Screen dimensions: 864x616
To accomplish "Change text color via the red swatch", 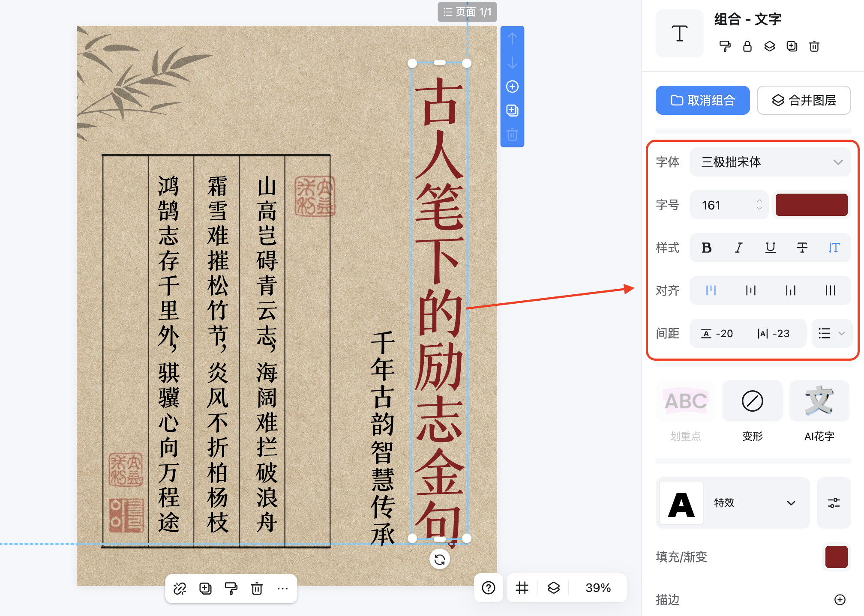I will (811, 205).
